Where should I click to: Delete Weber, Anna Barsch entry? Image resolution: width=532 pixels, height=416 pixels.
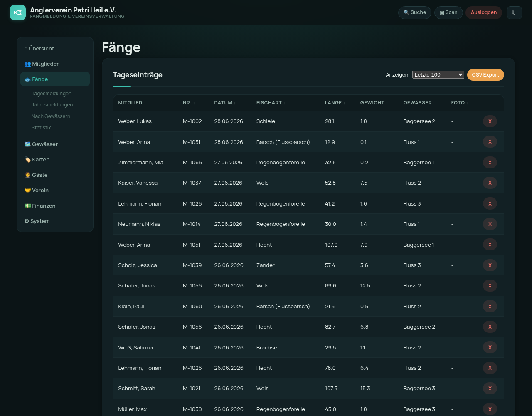tap(490, 142)
